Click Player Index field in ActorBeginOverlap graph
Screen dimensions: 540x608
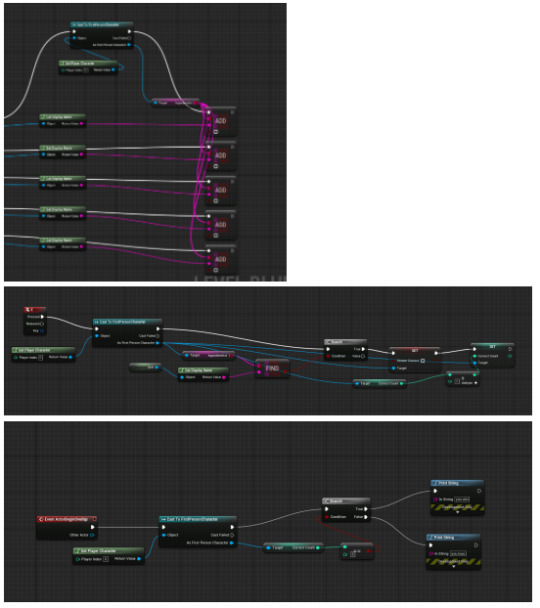click(105, 559)
